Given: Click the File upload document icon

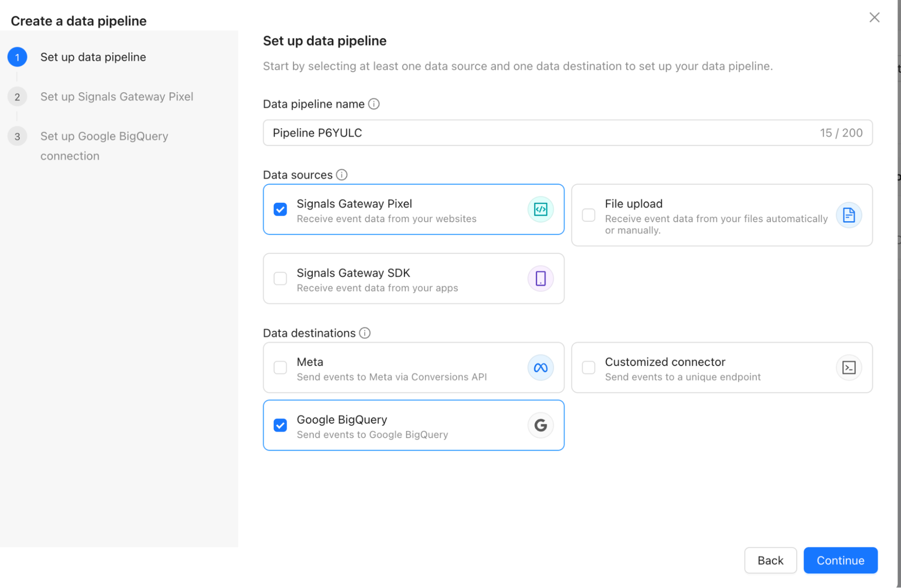Looking at the screenshot, I should click(849, 215).
